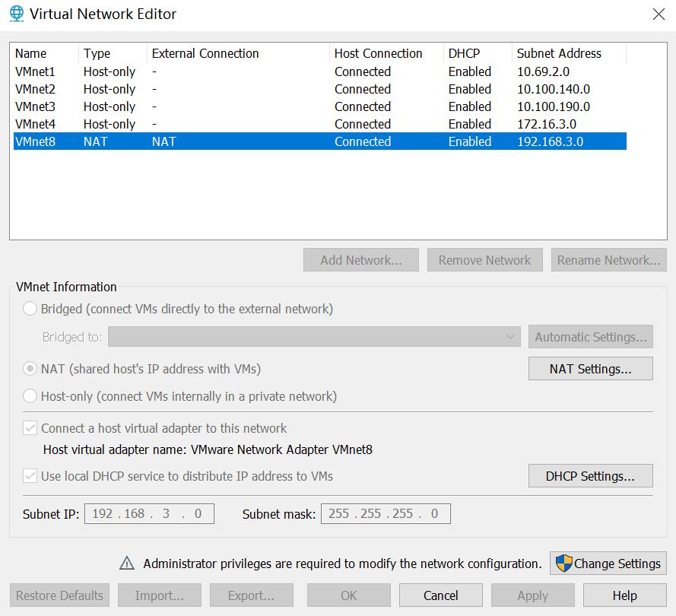Click subnet address 10.100.190.0
The image size is (676, 616).
554,106
